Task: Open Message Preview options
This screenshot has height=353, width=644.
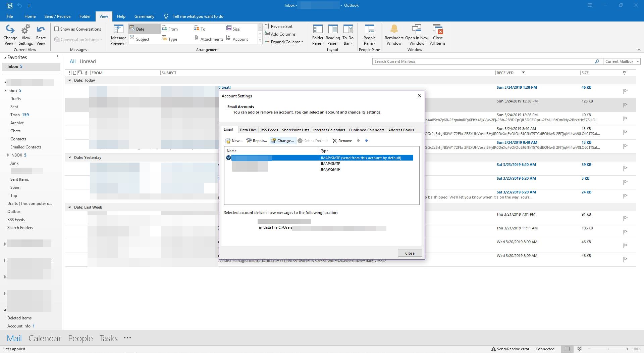Action: pyautogui.click(x=118, y=35)
